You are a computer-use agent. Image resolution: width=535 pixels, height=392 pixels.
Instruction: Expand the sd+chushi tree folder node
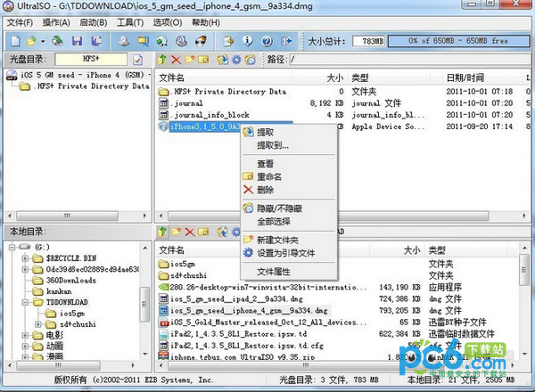click(37, 323)
